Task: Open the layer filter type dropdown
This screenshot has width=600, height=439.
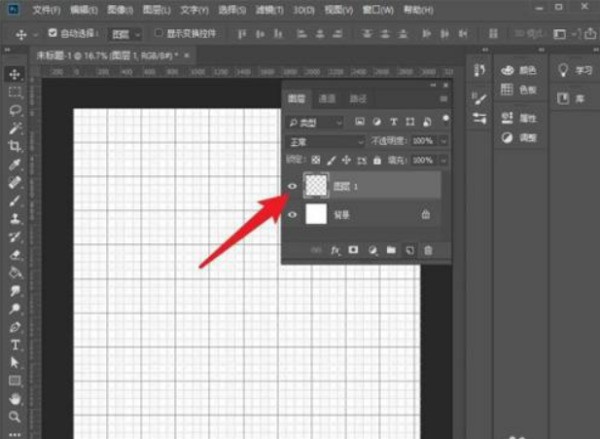Action: tap(314, 122)
